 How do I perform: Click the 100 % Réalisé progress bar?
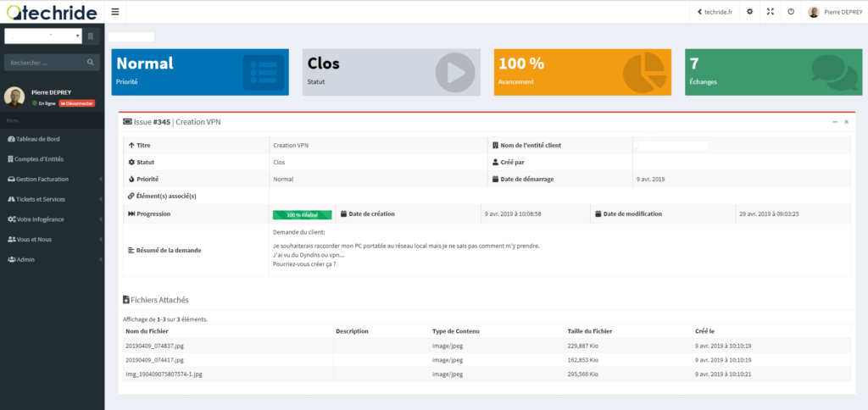pos(302,214)
